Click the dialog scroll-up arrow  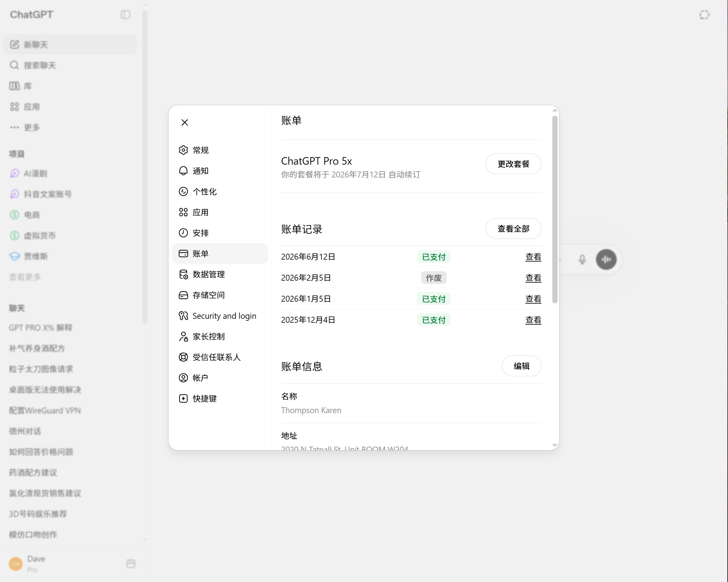pos(554,110)
